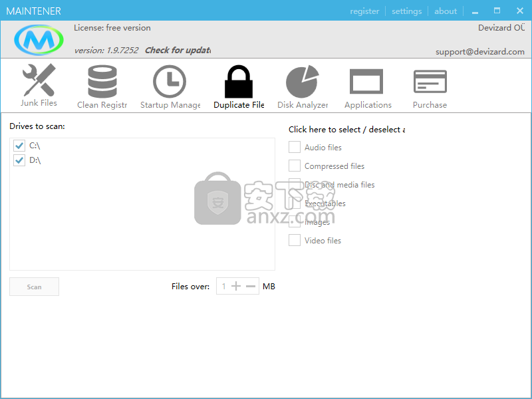Open the settings menu item
Viewport: 532px width, 399px height.
(406, 11)
